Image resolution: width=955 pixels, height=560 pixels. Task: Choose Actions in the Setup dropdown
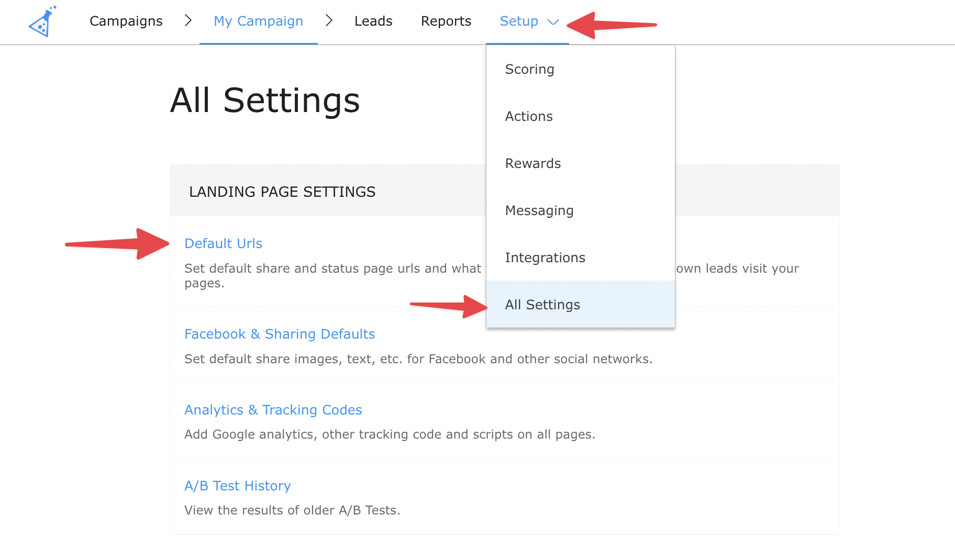pos(529,116)
